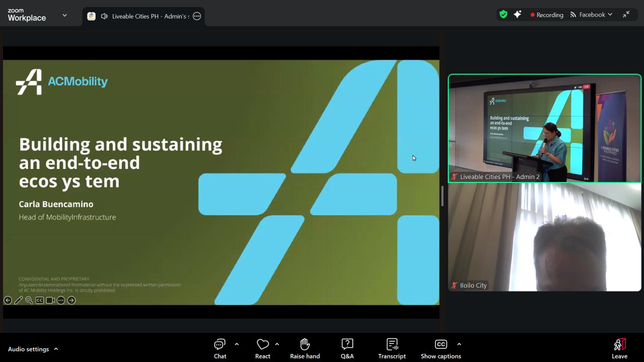This screenshot has height=362, width=644.
Task: Click the green encryption shield icon
Action: point(503,15)
